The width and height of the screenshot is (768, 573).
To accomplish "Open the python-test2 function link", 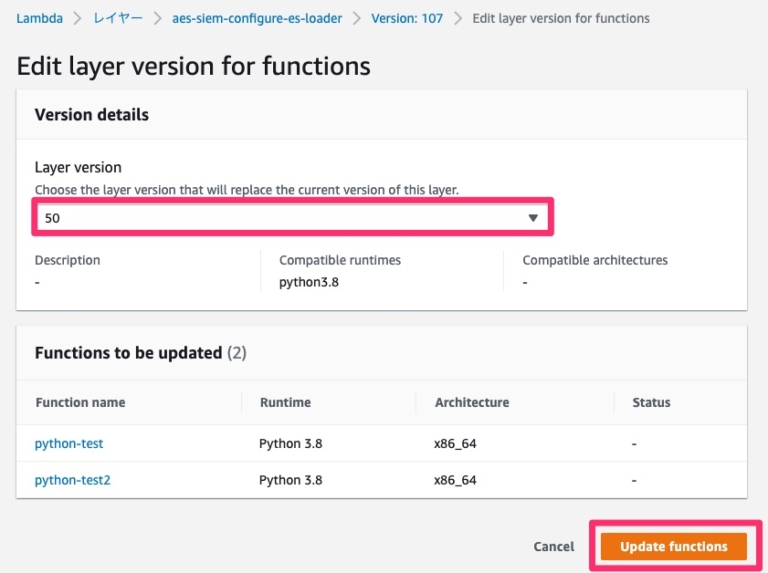I will coord(72,480).
